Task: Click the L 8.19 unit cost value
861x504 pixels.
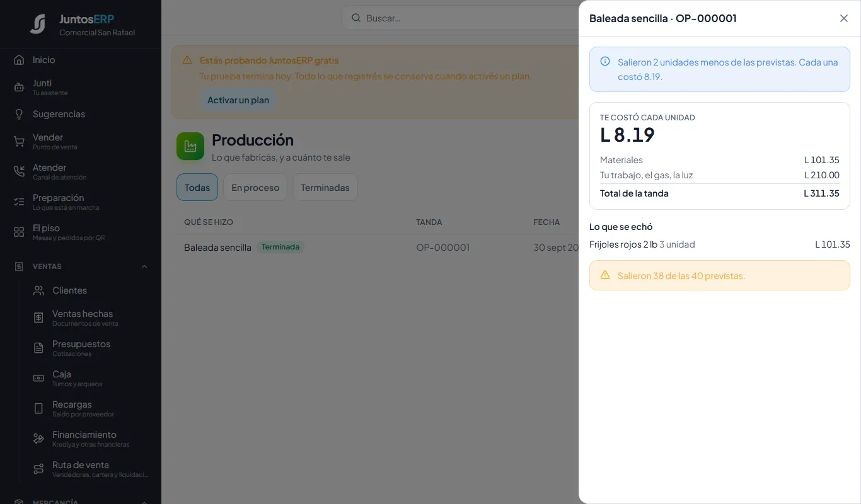Action: (627, 135)
